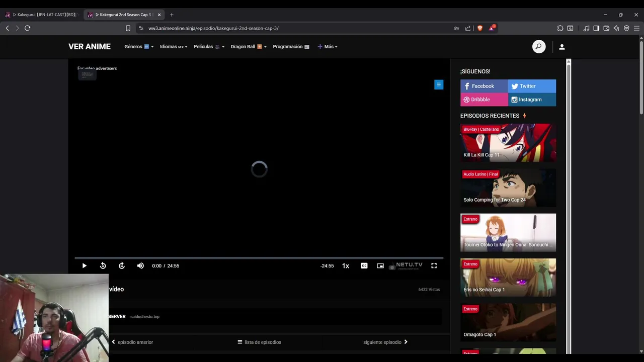
Task: Open the password key icon in address bar
Action: click(x=456, y=28)
